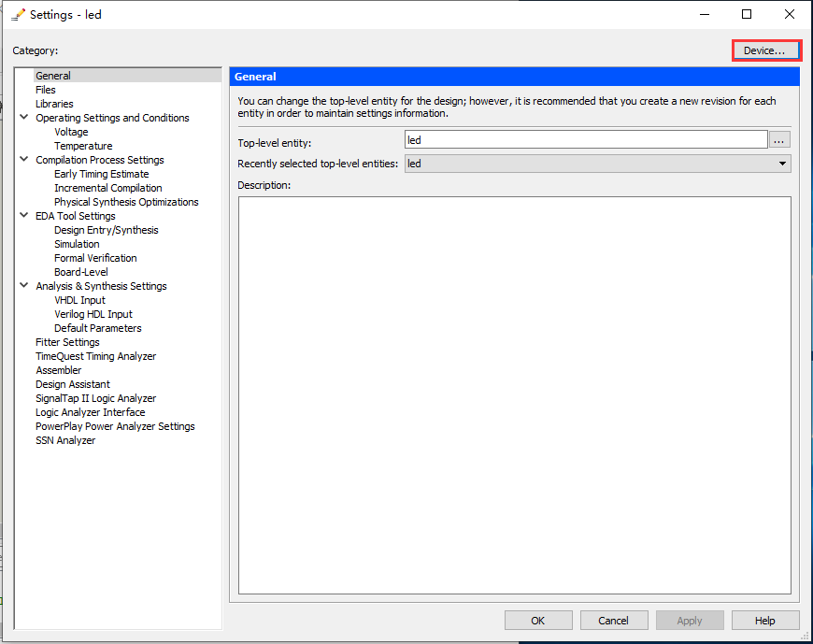Select TimeQuest Timing Analyzer category
Viewport: 813px width, 644px height.
[95, 356]
